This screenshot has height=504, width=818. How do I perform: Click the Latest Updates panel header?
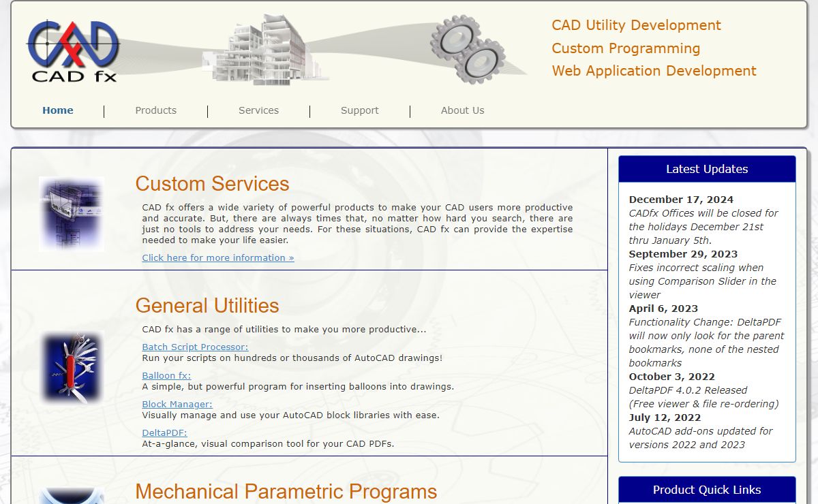pos(707,169)
